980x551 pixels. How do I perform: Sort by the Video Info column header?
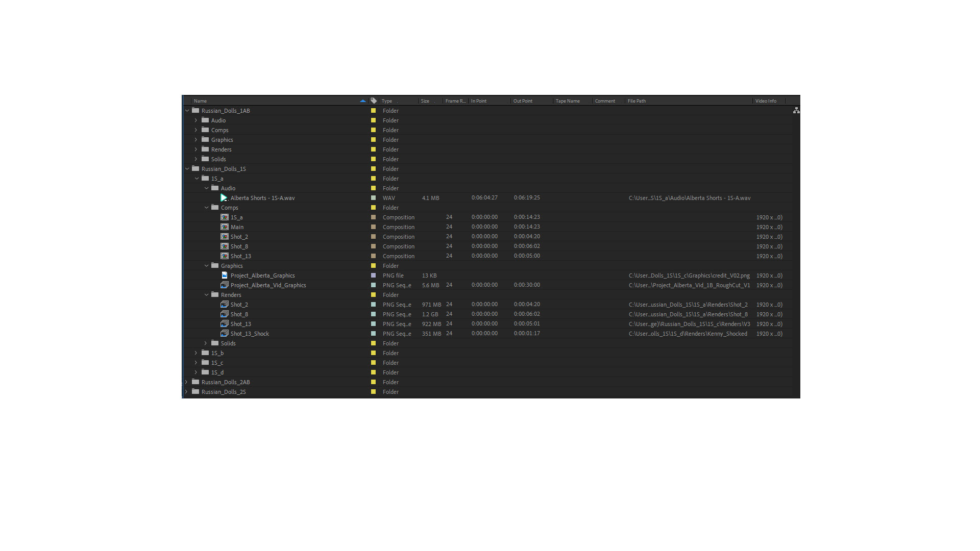(x=769, y=101)
